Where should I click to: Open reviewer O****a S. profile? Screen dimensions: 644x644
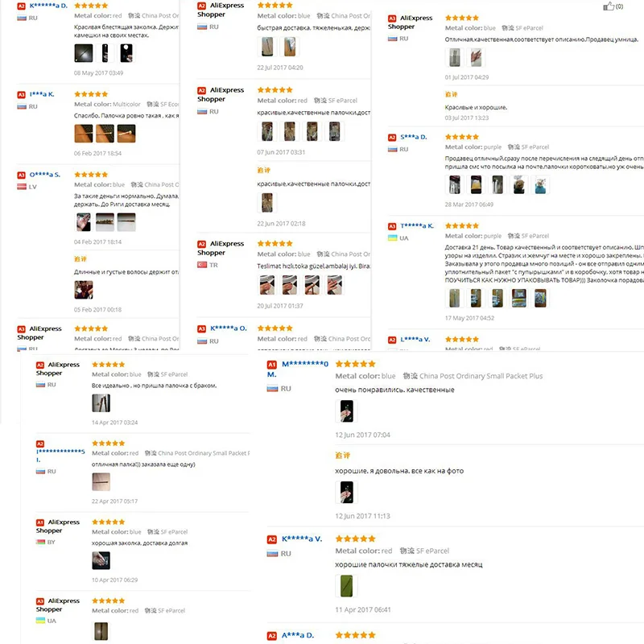45,175
